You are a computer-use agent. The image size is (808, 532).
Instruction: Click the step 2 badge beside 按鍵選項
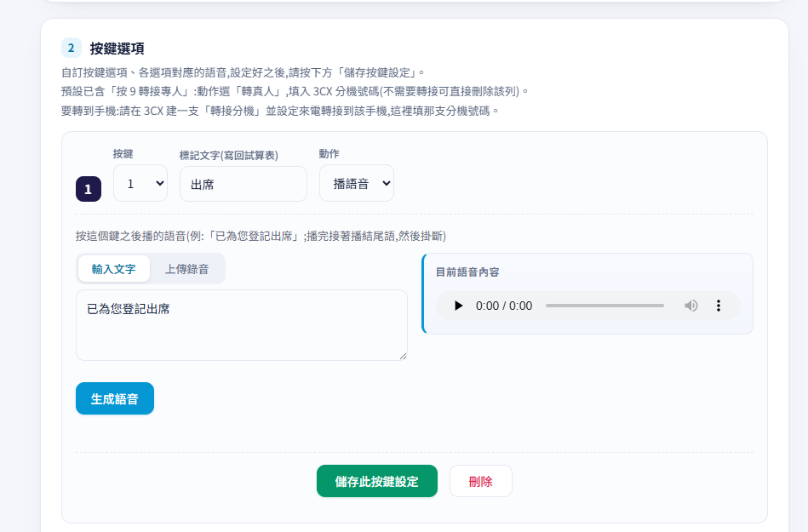pos(72,48)
